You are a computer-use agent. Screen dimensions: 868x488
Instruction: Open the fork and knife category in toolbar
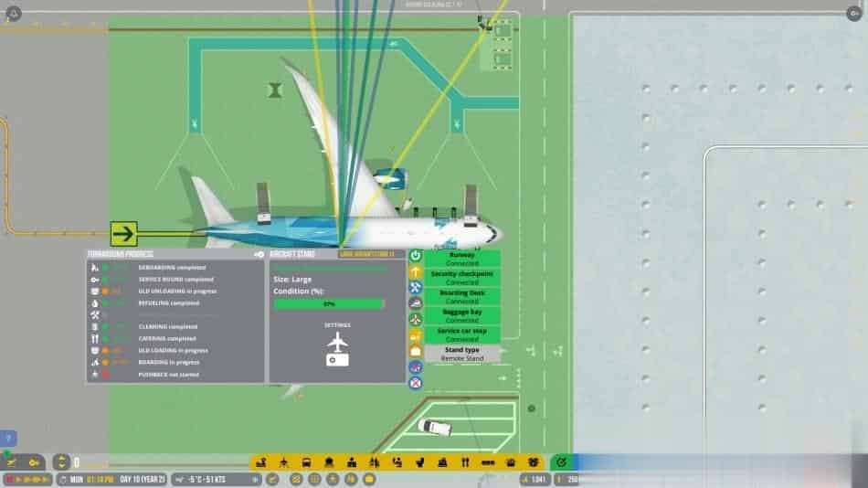(465, 462)
